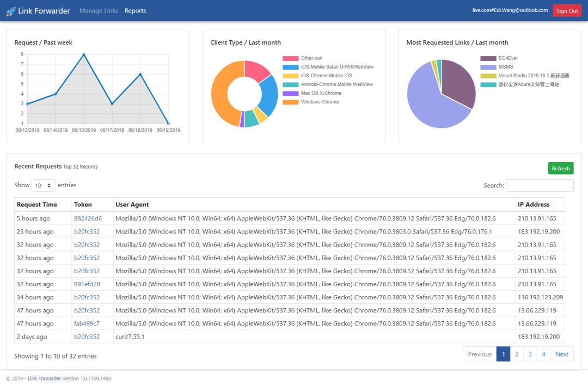The image size is (588, 387).
Task: Open token link 891efd28
Action: click(87, 284)
